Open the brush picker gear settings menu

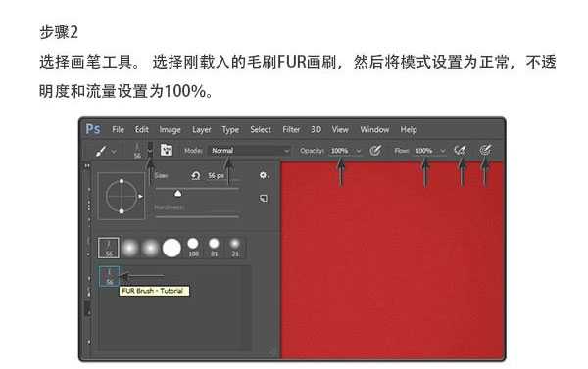pos(264,175)
